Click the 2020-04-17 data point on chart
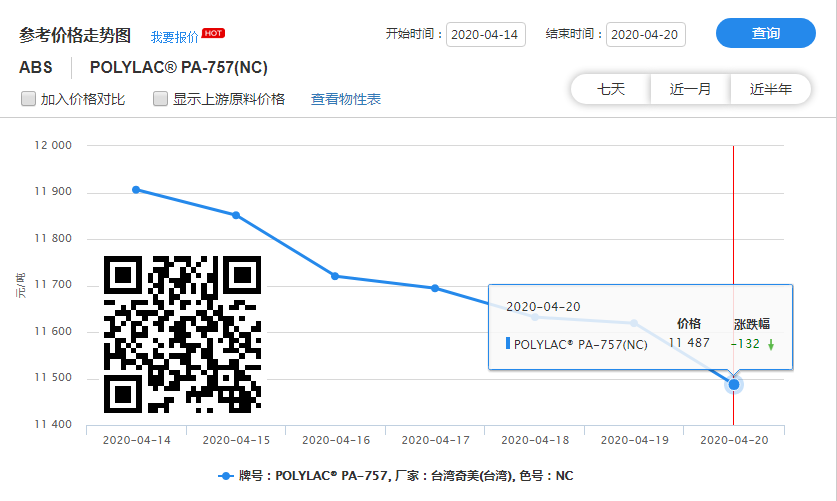 435,288
